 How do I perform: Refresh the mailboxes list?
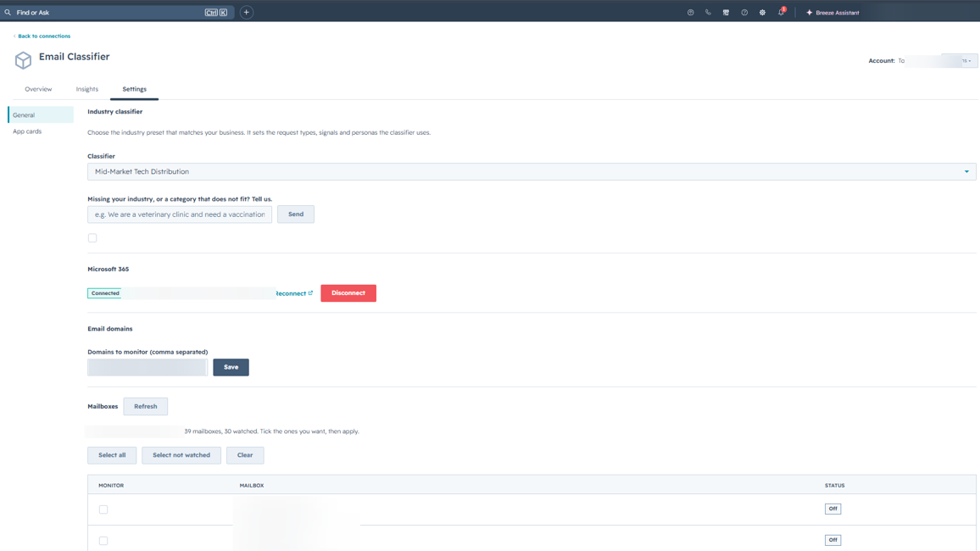click(x=146, y=407)
